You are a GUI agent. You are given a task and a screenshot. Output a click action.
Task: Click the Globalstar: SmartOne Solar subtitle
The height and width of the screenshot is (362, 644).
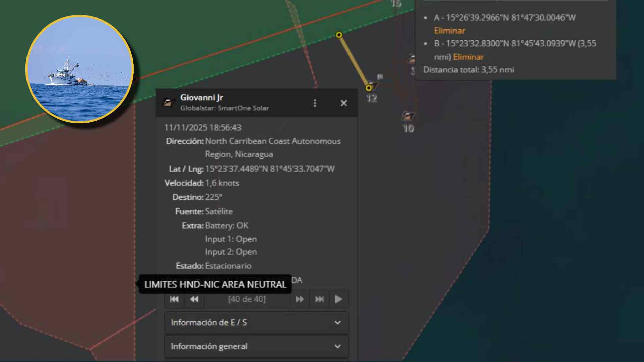(x=225, y=108)
